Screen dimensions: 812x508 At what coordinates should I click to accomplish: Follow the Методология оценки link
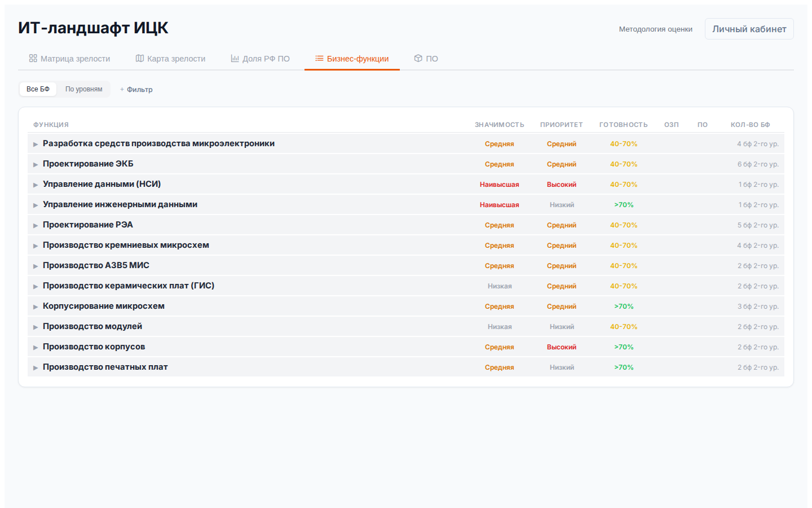coord(655,29)
